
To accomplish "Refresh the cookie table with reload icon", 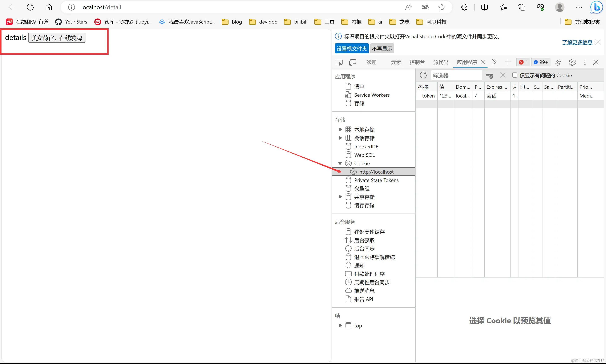I will click(x=423, y=75).
